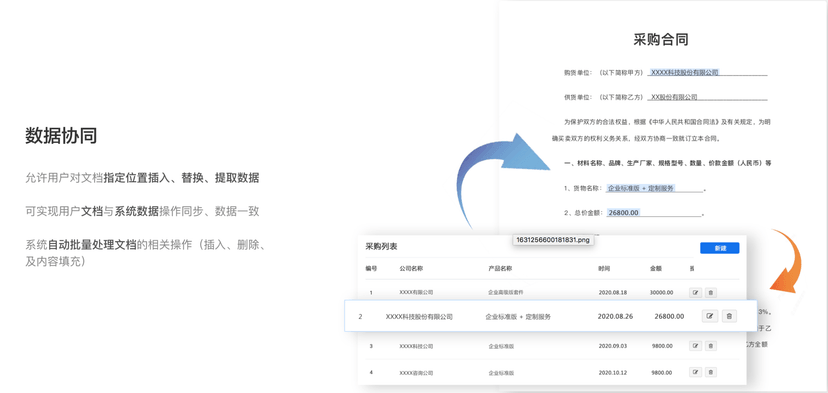Edit the 2020.09.03 row entry

pos(695,346)
